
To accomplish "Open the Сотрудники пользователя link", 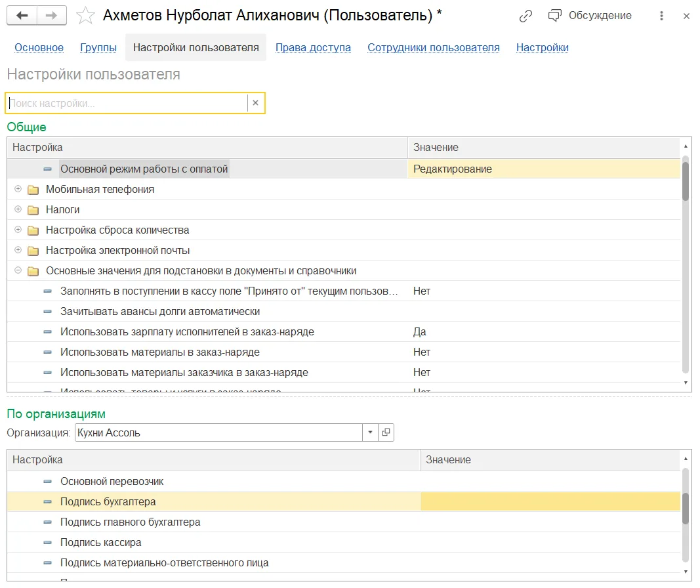I will coord(434,47).
